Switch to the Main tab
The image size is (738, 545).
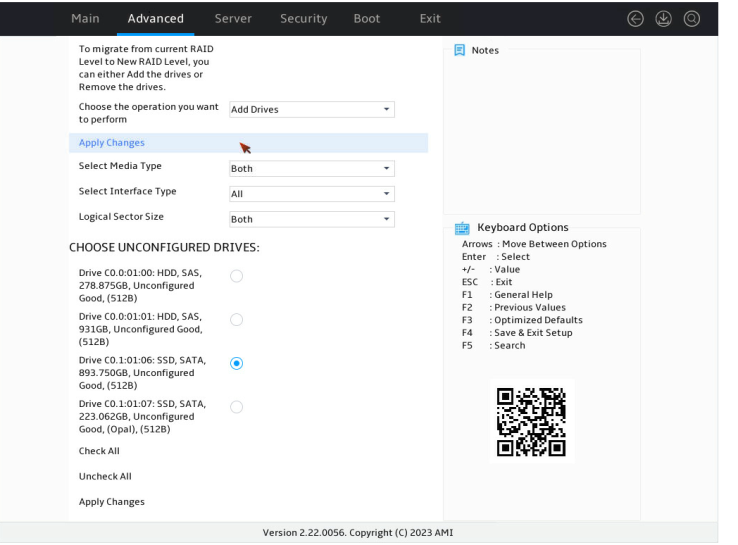point(85,19)
